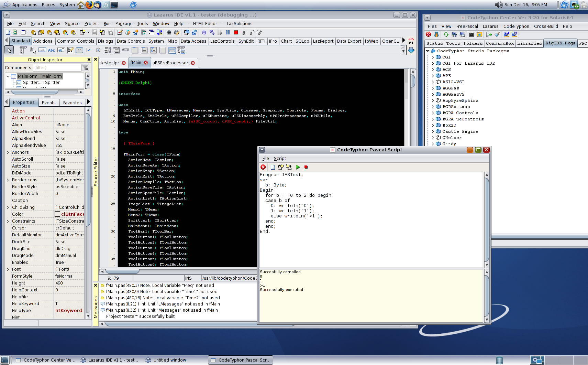Stop the script with the red square icon
Viewport: 588px width, 365px height.
(306, 167)
